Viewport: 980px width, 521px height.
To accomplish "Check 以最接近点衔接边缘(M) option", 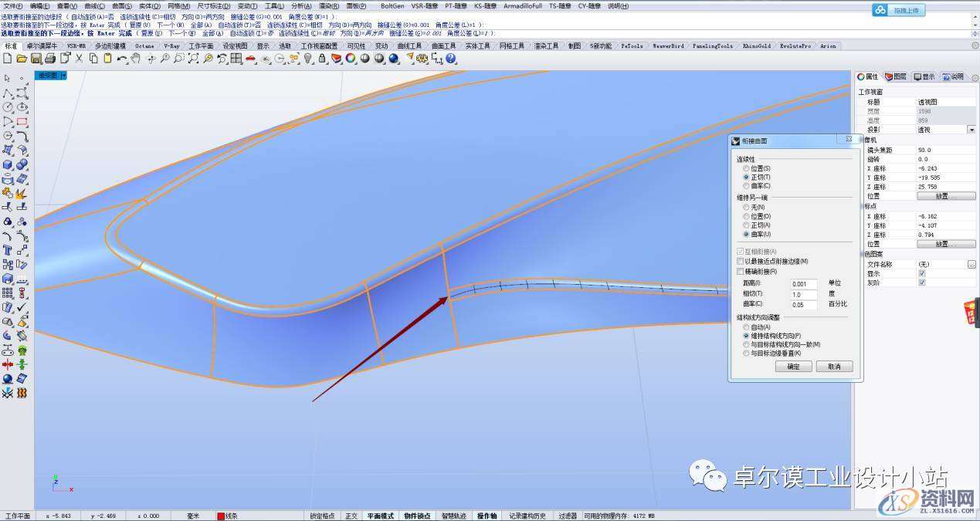I will (741, 262).
